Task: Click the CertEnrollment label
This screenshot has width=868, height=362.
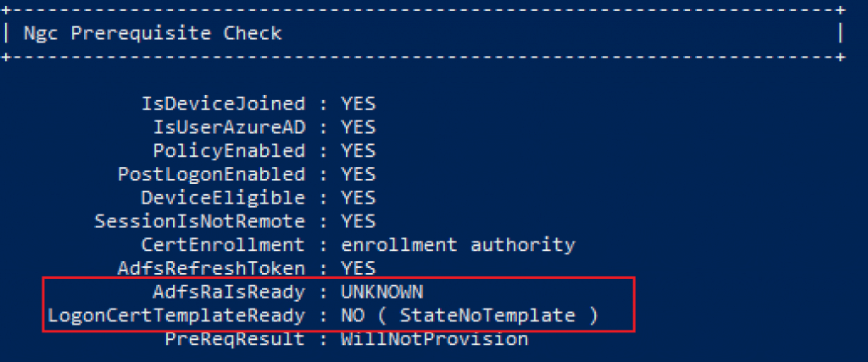Action: (x=223, y=245)
